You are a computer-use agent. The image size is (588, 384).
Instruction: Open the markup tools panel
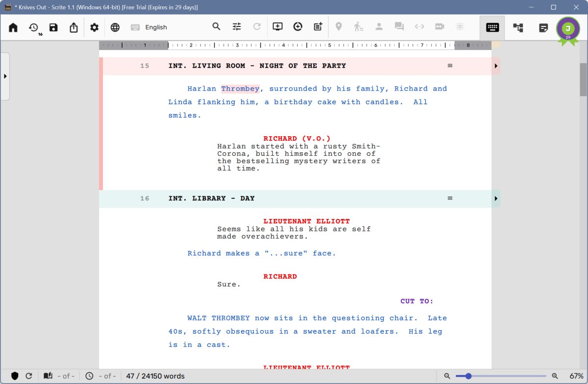point(237,27)
